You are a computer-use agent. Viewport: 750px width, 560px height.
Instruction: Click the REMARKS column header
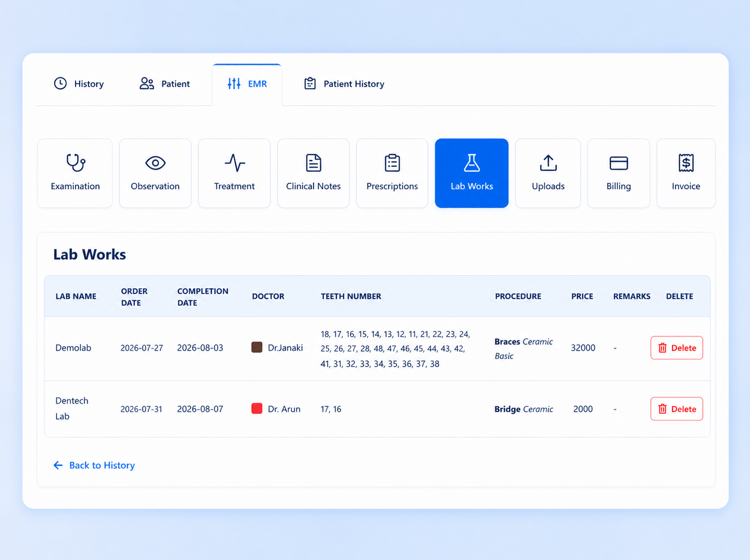point(632,297)
